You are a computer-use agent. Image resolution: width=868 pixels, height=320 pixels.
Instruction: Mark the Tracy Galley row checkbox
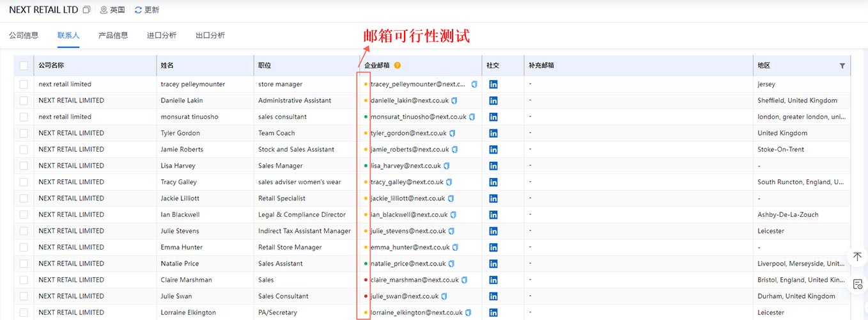[24, 182]
